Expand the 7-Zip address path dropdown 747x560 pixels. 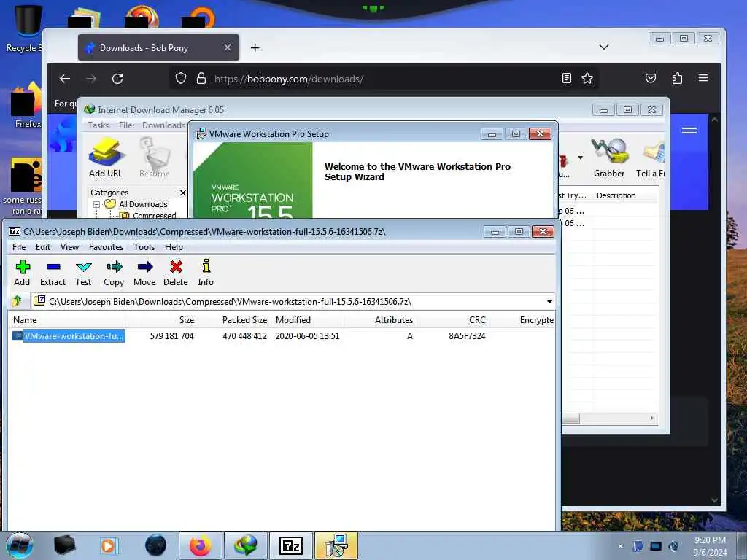(x=549, y=301)
